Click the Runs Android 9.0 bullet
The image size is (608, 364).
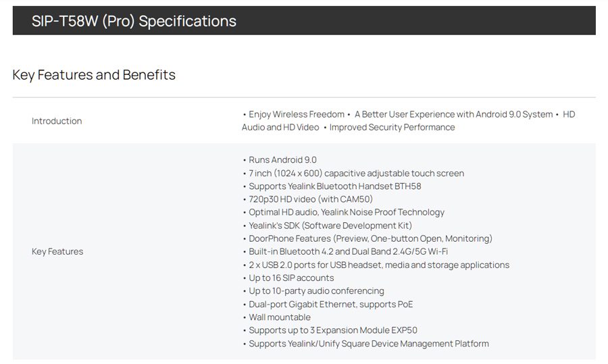(x=282, y=160)
